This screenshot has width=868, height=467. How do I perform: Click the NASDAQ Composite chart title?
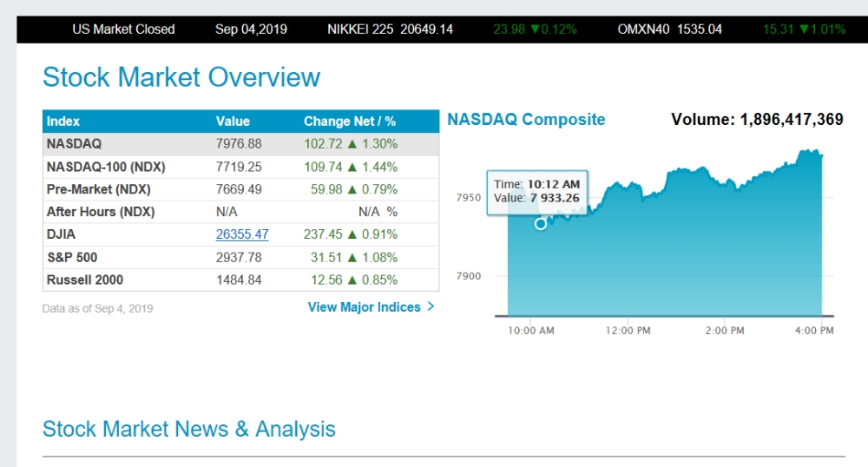coord(526,120)
